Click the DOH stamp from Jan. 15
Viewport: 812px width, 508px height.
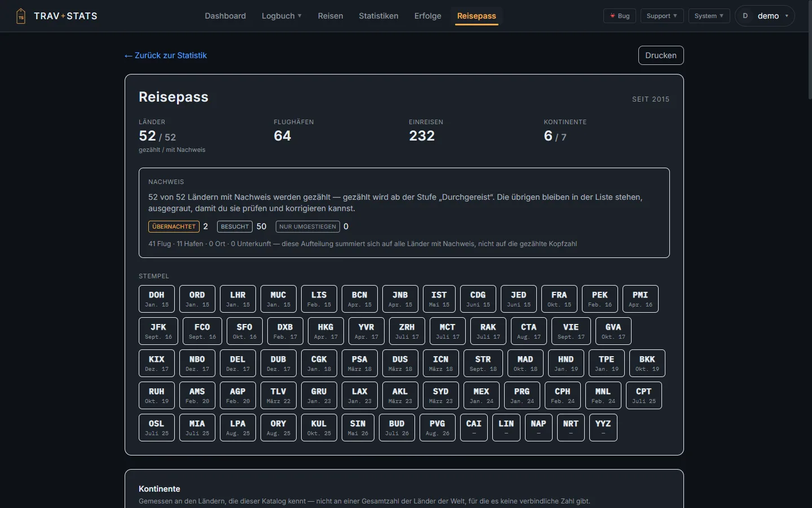point(157,299)
